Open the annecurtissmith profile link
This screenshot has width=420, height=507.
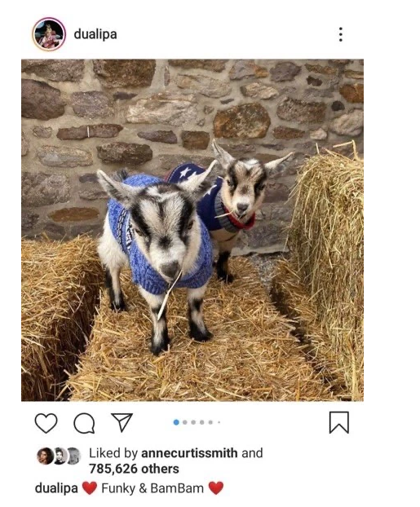189,453
